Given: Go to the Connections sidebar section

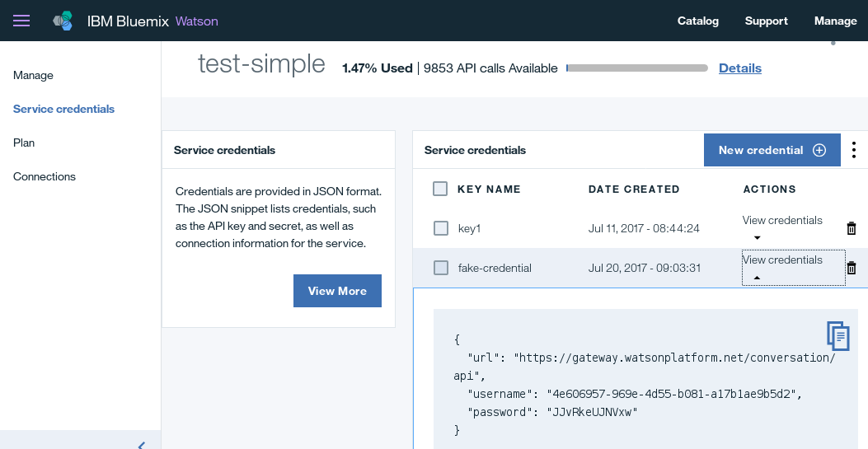Looking at the screenshot, I should click(x=45, y=176).
